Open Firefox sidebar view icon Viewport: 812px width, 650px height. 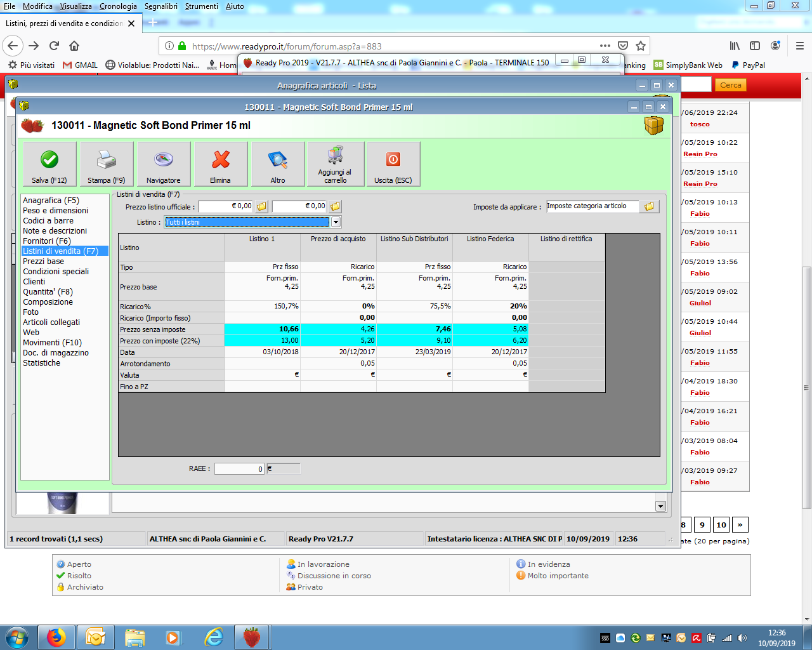coord(755,46)
